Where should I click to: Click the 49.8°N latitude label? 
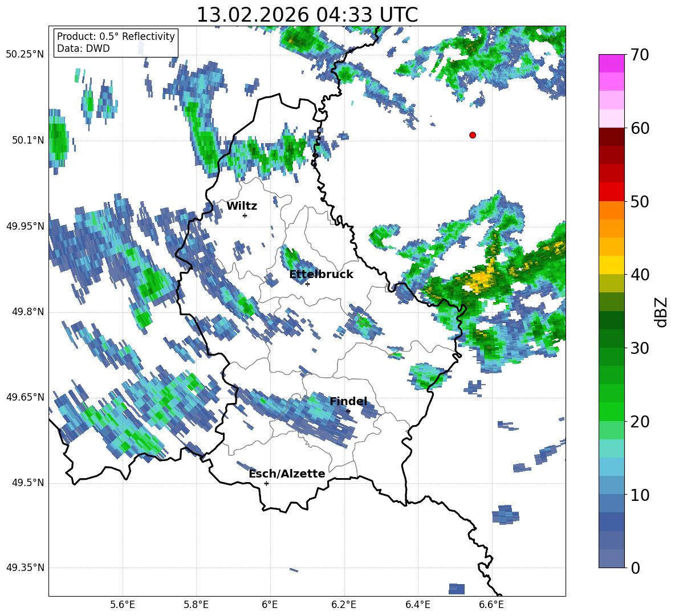[x=28, y=312]
